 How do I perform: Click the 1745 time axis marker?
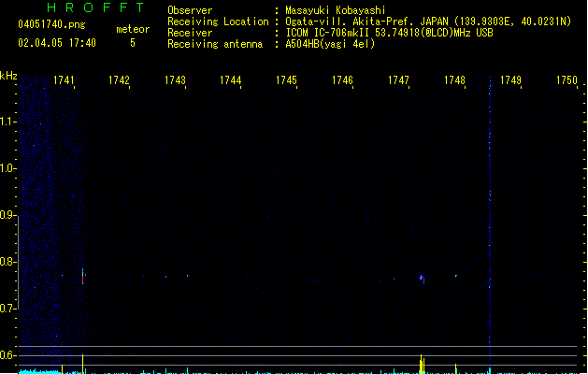click(286, 80)
